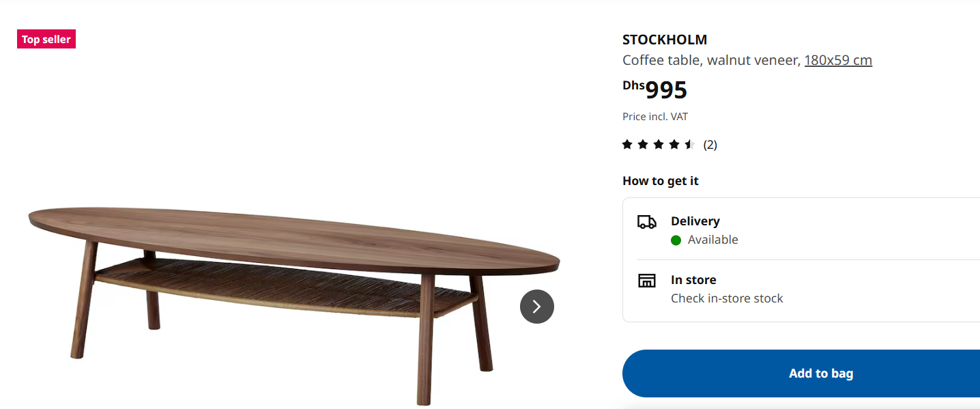Viewport: 980px width, 409px height.
Task: View the (2) customer reviews
Action: click(710, 144)
